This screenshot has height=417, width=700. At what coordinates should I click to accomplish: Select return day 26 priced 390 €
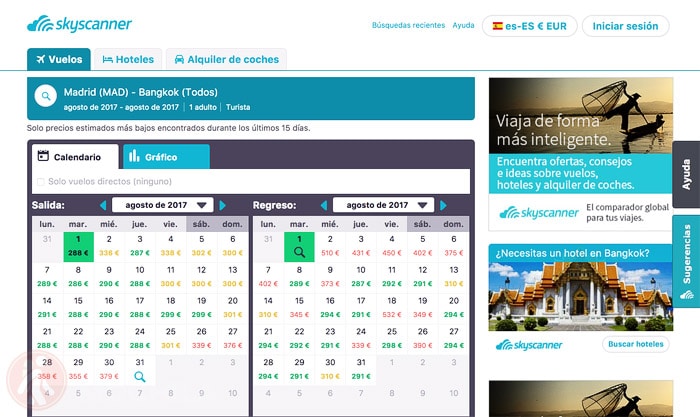422,339
